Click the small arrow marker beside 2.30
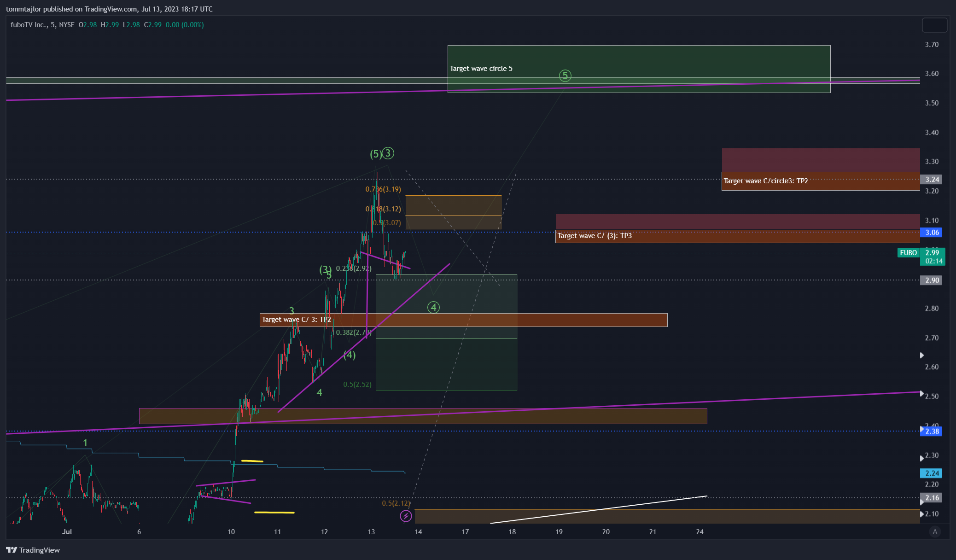Viewport: 956px width, 560px height. point(922,459)
